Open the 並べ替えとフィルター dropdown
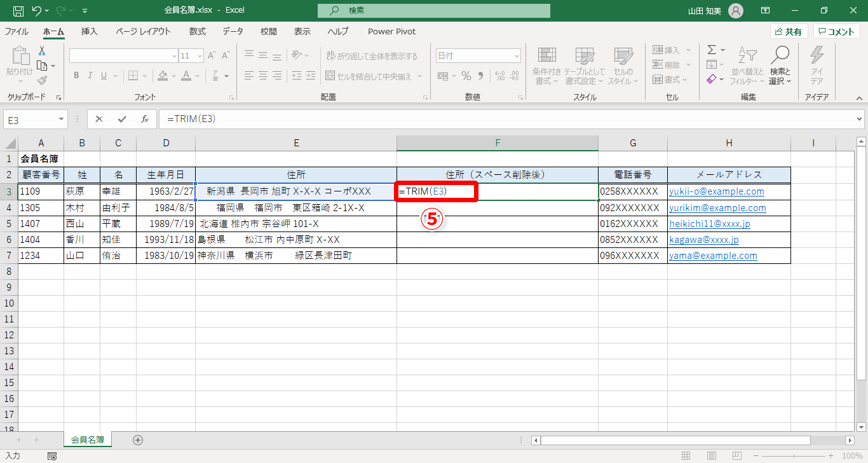The width and height of the screenshot is (868, 463). (747, 65)
